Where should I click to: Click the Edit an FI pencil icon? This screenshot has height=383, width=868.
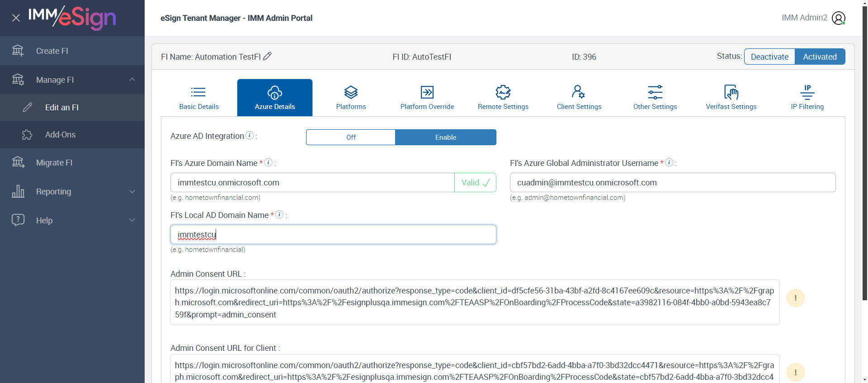[28, 107]
